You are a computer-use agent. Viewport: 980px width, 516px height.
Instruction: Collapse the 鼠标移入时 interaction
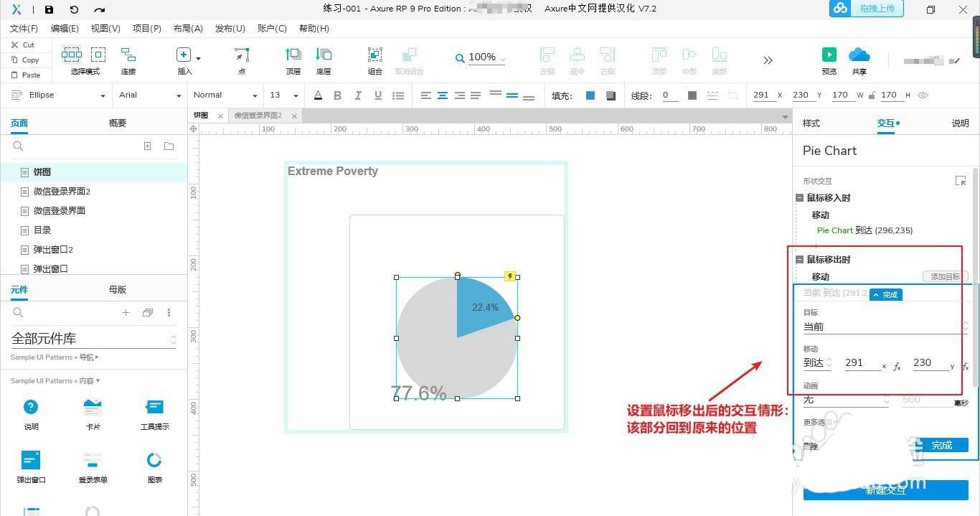[800, 198]
